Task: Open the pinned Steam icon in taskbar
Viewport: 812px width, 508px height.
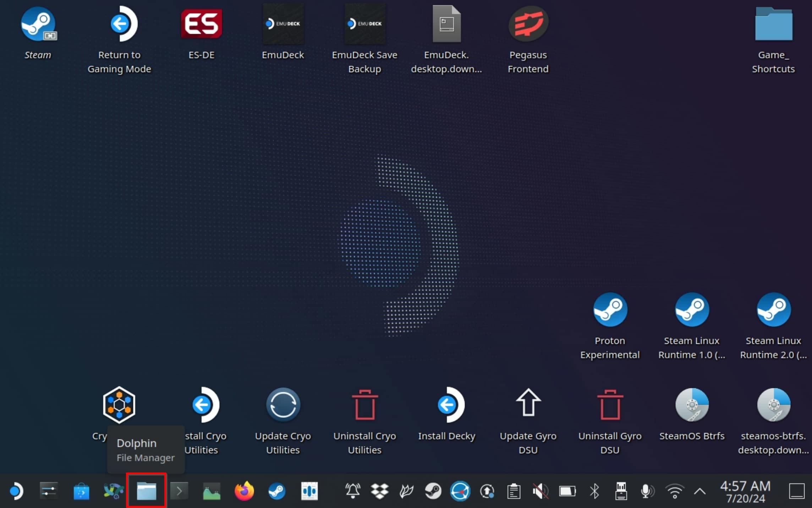Action: tap(276, 491)
